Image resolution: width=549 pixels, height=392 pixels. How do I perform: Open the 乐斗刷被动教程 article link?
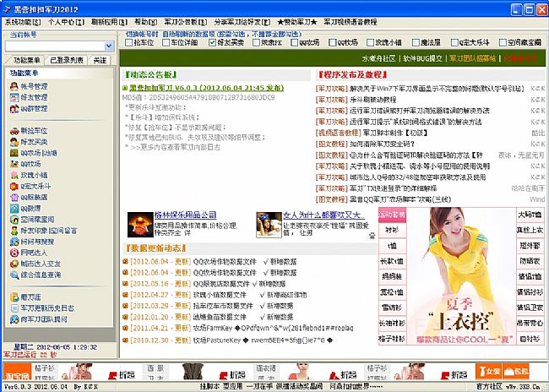pyautogui.click(x=372, y=100)
